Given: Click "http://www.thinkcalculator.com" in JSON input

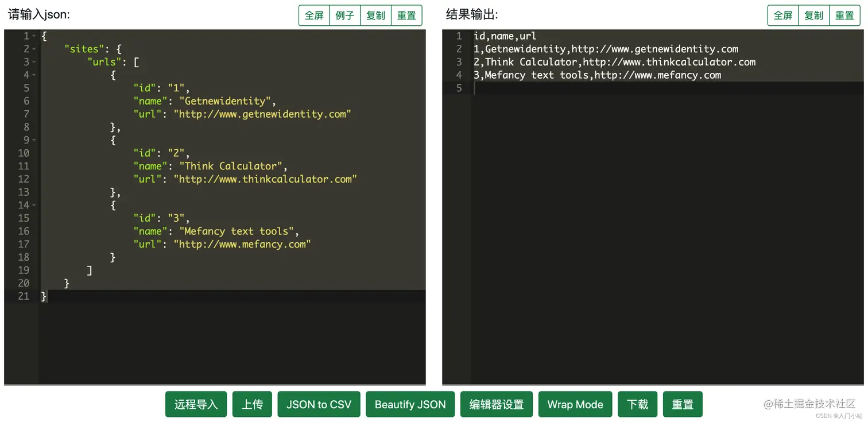Looking at the screenshot, I should coord(265,179).
